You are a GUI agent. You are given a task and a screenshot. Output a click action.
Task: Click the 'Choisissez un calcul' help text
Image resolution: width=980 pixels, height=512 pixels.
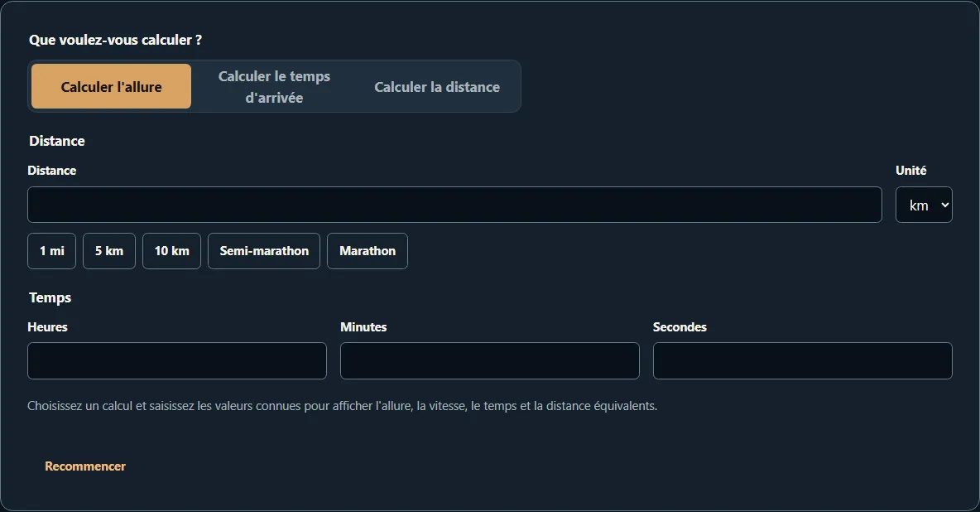[343, 406]
